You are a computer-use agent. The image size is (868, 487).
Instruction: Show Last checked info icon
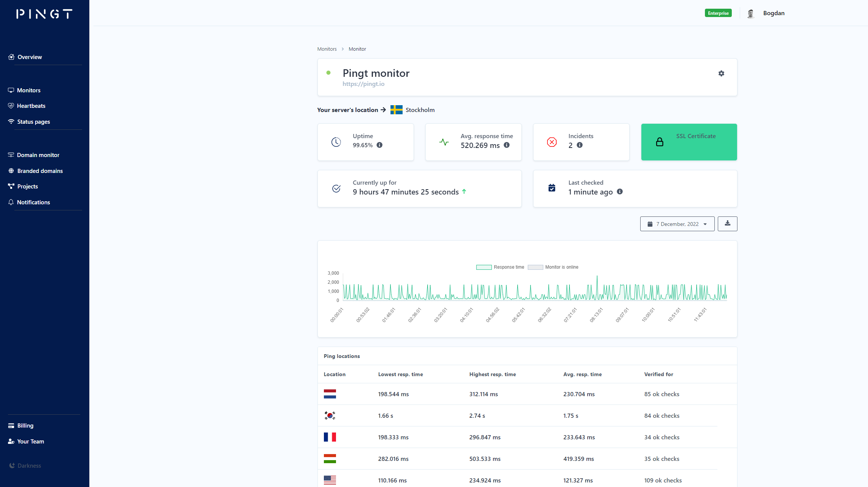pyautogui.click(x=619, y=191)
